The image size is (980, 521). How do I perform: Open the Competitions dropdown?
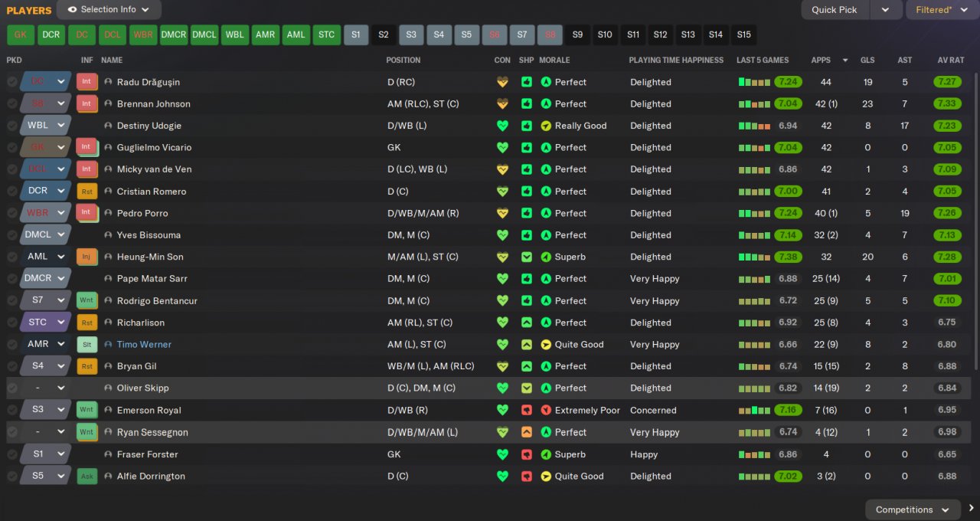(x=913, y=510)
